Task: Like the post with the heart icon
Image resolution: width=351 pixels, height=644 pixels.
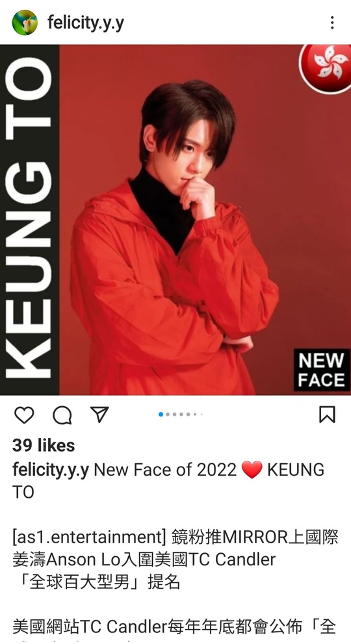Action: click(24, 415)
